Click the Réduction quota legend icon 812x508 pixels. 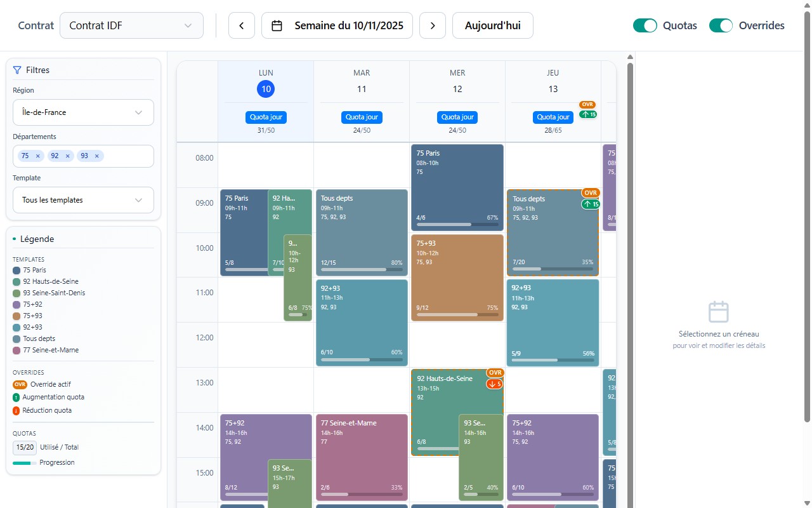pos(16,410)
